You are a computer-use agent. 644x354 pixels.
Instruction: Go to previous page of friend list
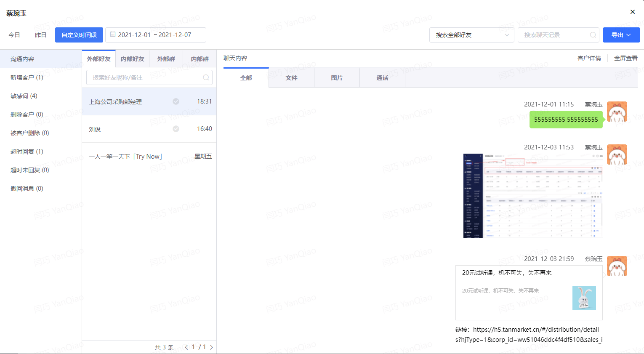(186, 347)
